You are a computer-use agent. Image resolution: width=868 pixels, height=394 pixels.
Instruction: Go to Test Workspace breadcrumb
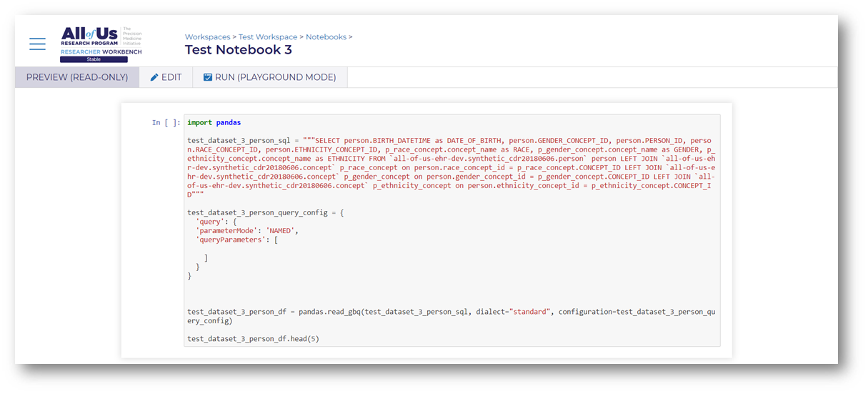(x=268, y=36)
